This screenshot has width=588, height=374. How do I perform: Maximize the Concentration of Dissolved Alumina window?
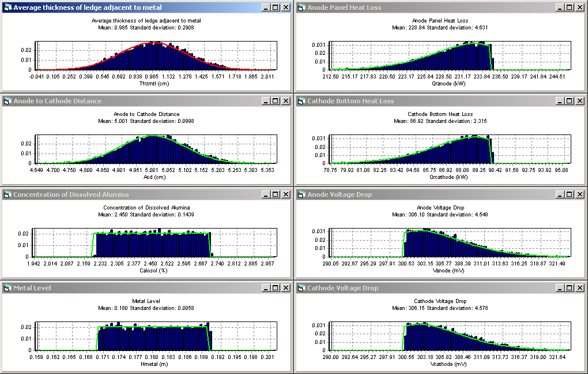(276, 195)
